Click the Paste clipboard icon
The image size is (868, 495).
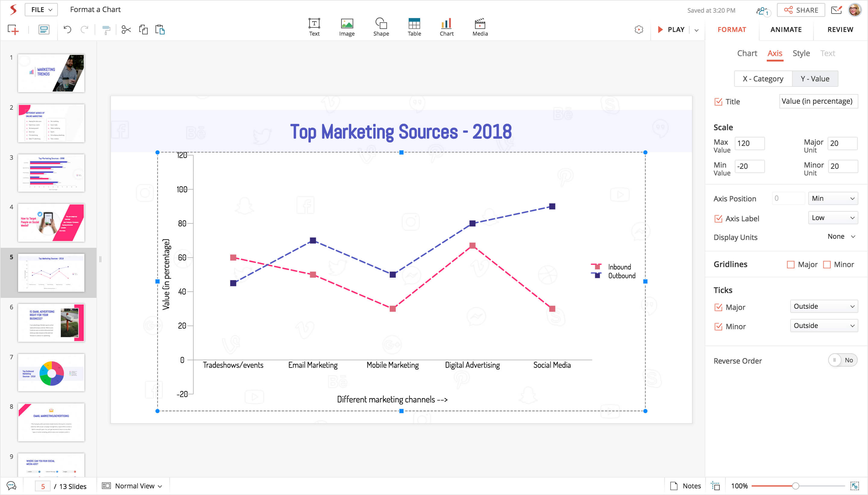160,30
